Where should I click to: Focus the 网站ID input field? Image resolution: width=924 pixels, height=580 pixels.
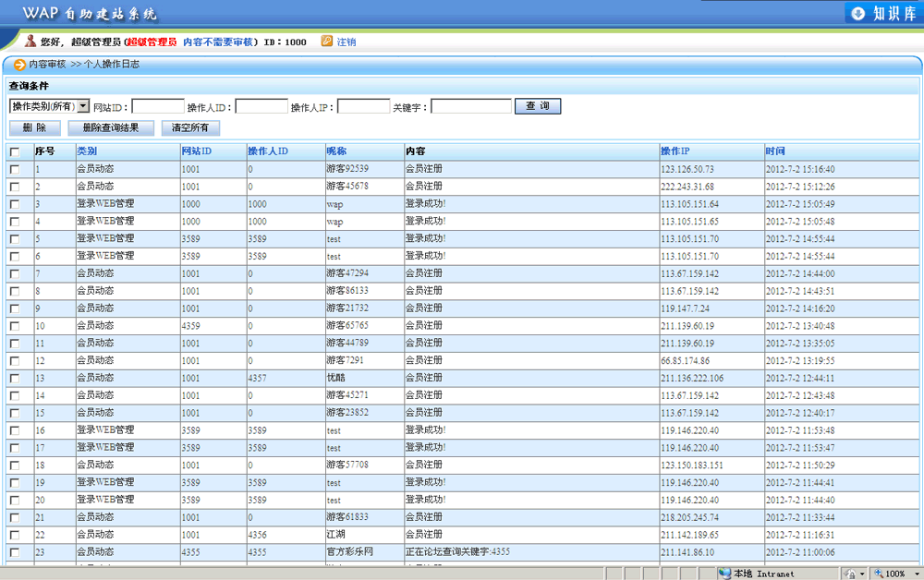coord(158,106)
